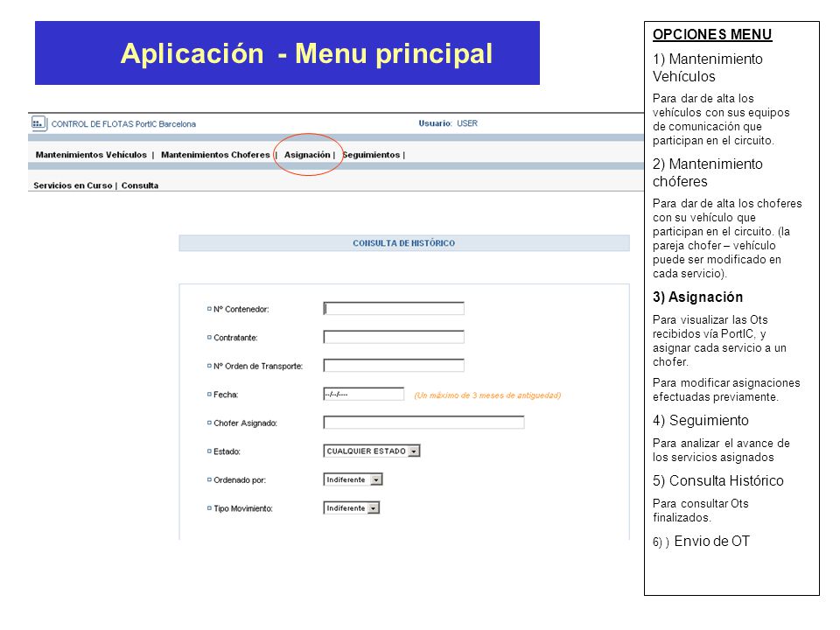
Task: Click the '1) Mantenimiento Vehículos' heading
Action: [708, 67]
